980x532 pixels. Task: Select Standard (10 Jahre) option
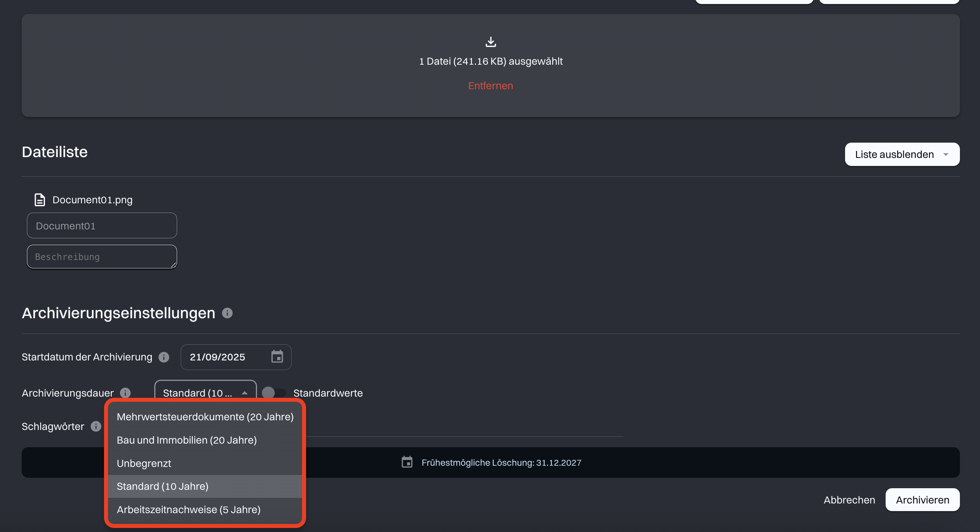click(162, 486)
